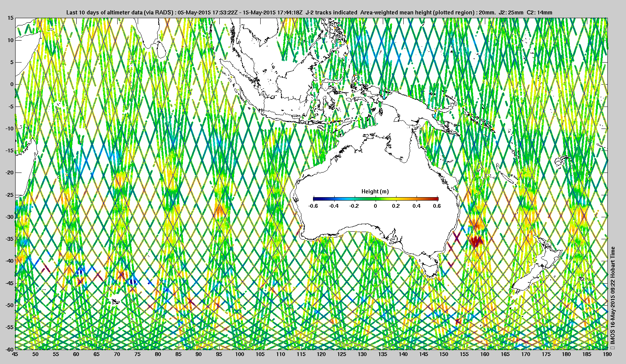
Task: Click longitude axis label 190
Action: (607, 354)
